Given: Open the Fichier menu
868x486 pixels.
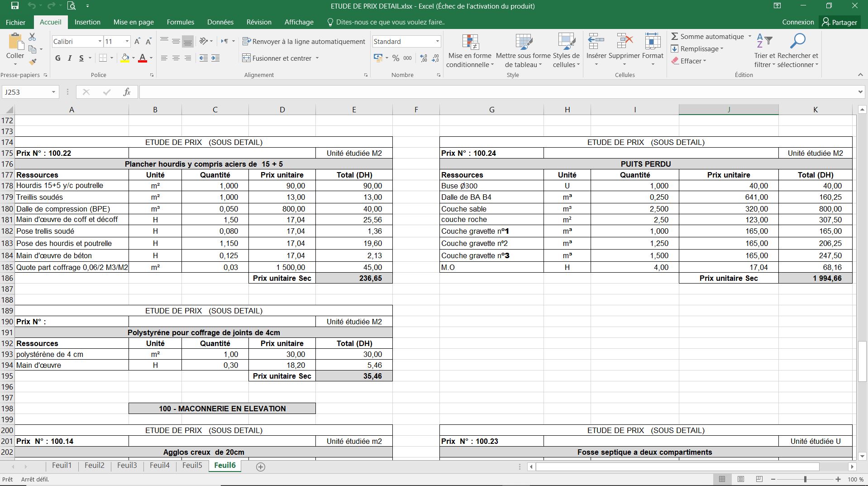Looking at the screenshot, I should coord(15,22).
